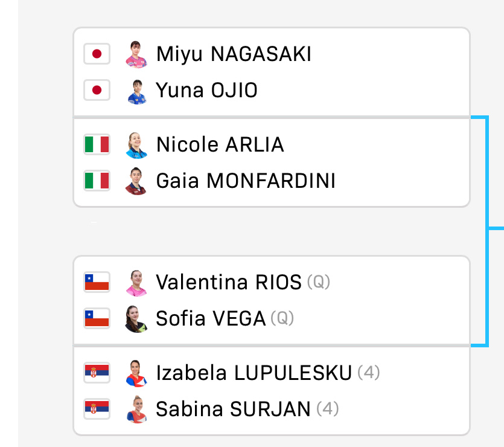Image resolution: width=504 pixels, height=447 pixels.
Task: Open Nicole Arlia's player photo
Action: tap(136, 145)
